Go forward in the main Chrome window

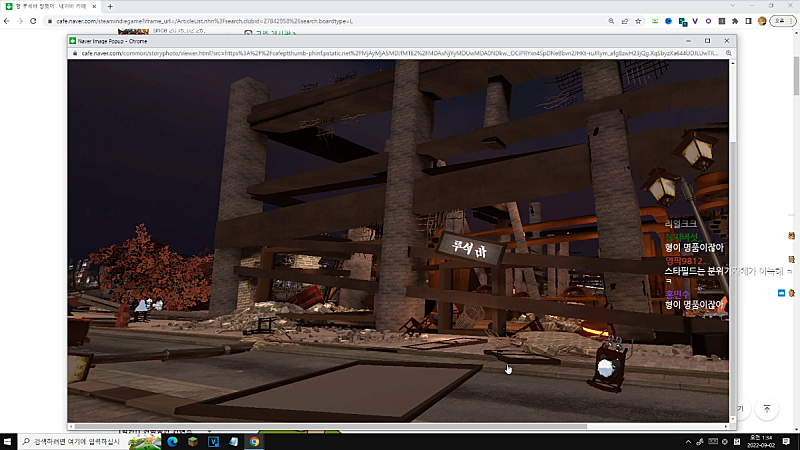click(x=20, y=21)
